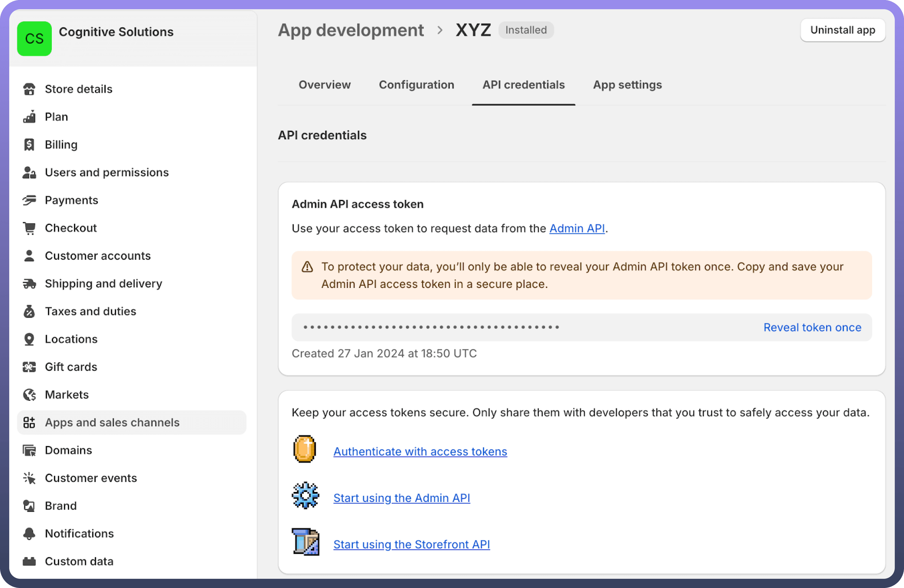The width and height of the screenshot is (904, 588).
Task: Click the Markets globe icon
Action: [x=29, y=395]
